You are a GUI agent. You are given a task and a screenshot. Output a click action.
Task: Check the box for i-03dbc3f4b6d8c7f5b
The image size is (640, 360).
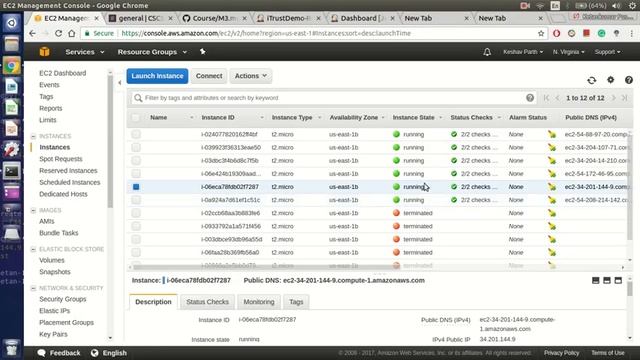point(136,160)
